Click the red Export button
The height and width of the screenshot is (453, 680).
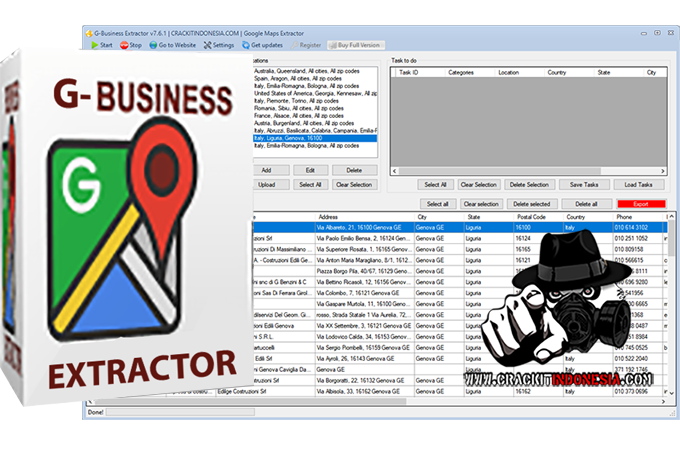(641, 203)
